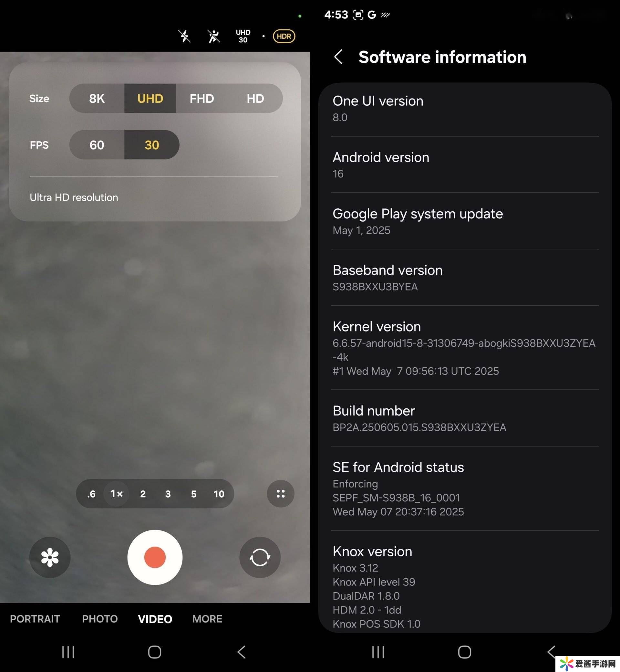Switch to .6 ultrawide zoom
The width and height of the screenshot is (620, 672).
pyautogui.click(x=91, y=494)
